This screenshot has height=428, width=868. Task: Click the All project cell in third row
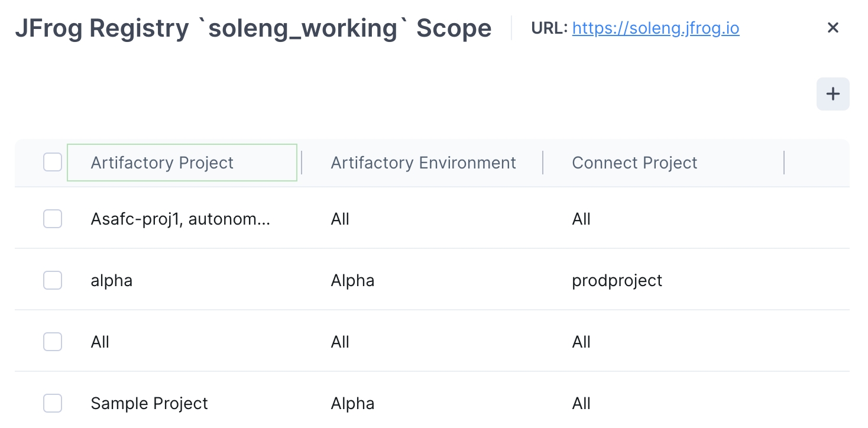pos(100,342)
